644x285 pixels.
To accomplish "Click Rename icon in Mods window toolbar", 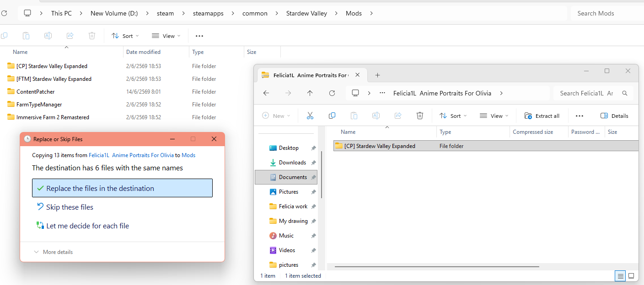I will click(48, 36).
